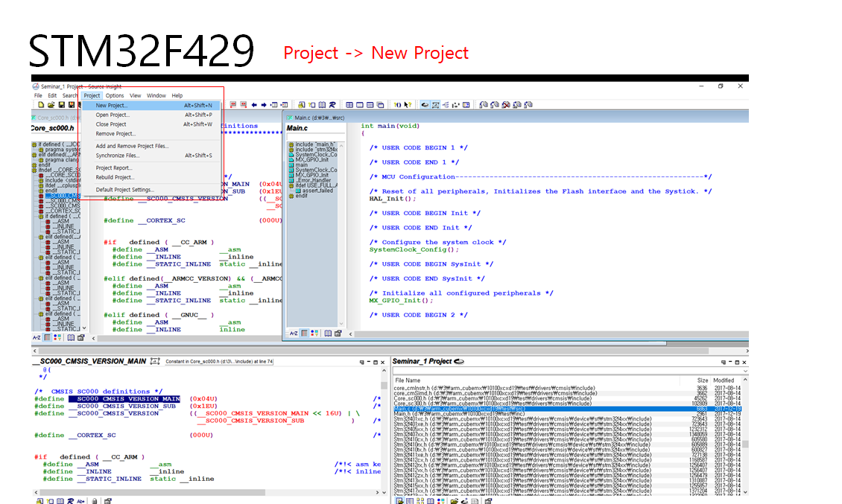Click the relation tree view toolbar icon
The height and width of the screenshot is (504, 842).
446,105
